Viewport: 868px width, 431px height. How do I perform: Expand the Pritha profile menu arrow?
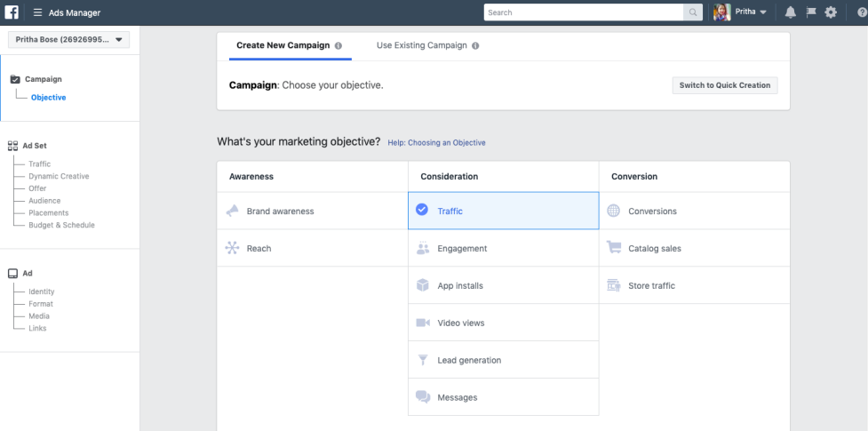coord(763,12)
